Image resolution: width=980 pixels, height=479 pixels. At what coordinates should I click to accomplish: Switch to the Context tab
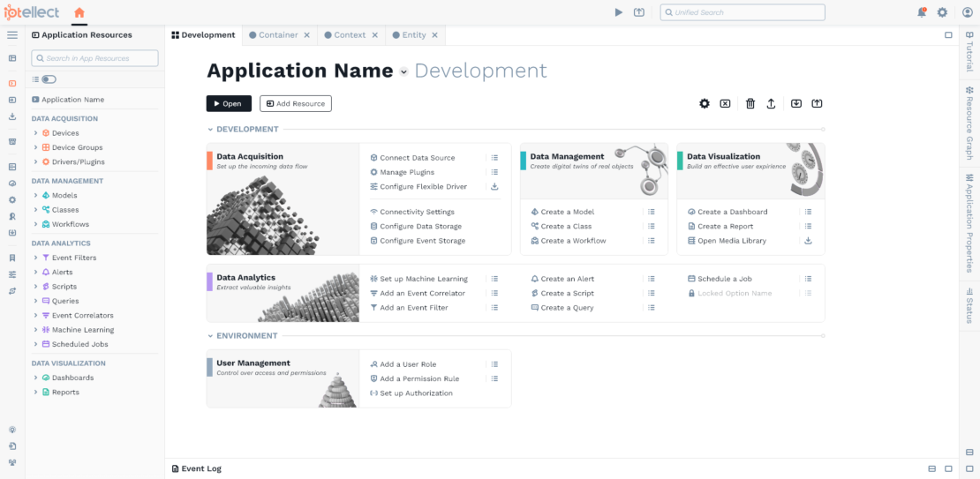tap(350, 35)
